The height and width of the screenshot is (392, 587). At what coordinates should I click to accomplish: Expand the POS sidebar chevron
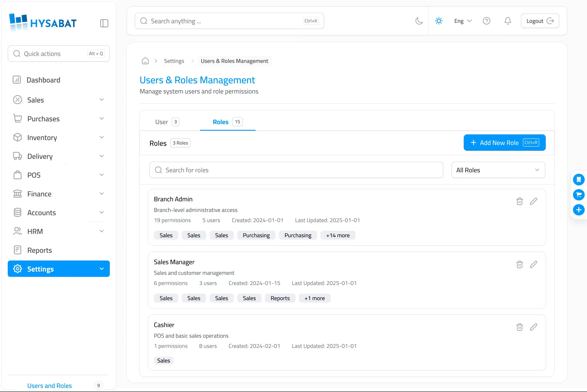[x=101, y=175]
